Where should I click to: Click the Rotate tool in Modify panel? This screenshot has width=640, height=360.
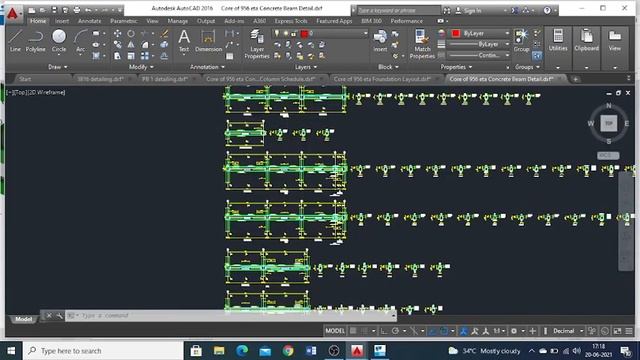pyautogui.click(x=131, y=33)
